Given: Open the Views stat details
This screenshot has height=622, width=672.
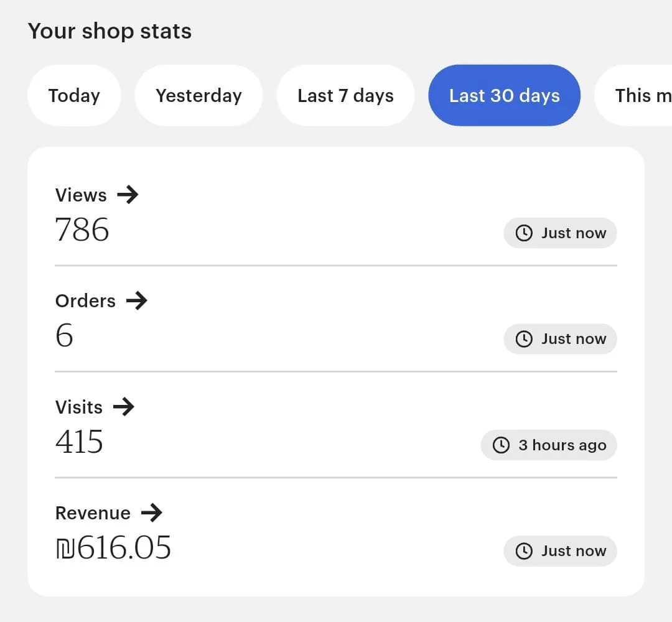Looking at the screenshot, I should click(x=81, y=195).
